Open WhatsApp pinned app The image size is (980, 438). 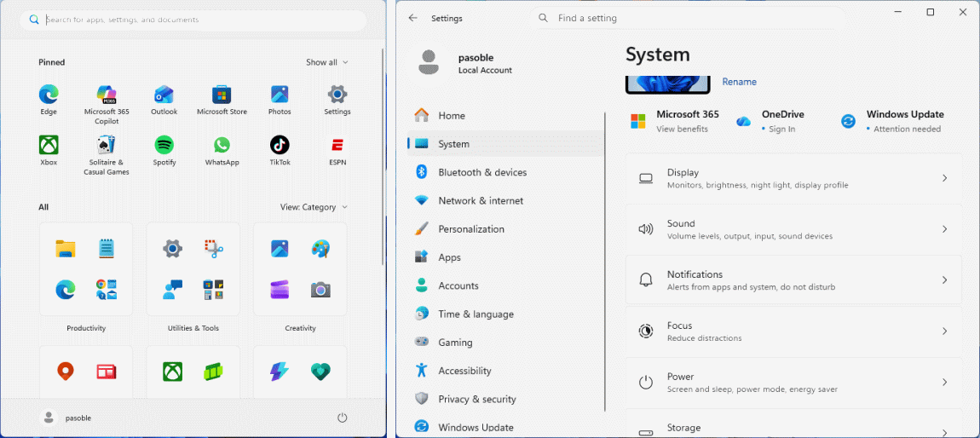222,151
